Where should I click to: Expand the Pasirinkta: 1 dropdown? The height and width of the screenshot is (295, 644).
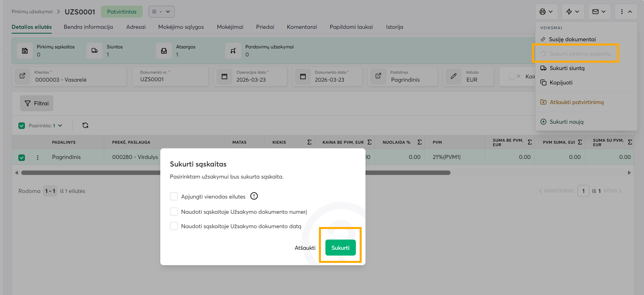(60, 126)
